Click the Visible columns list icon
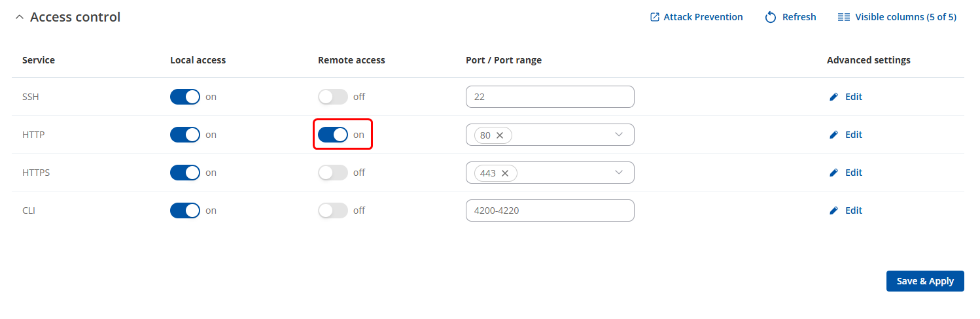 point(844,17)
